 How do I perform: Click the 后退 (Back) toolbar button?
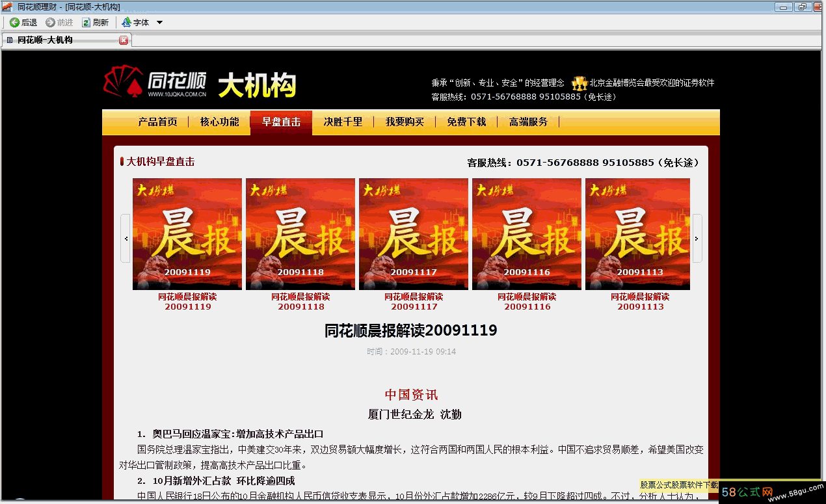pos(23,23)
